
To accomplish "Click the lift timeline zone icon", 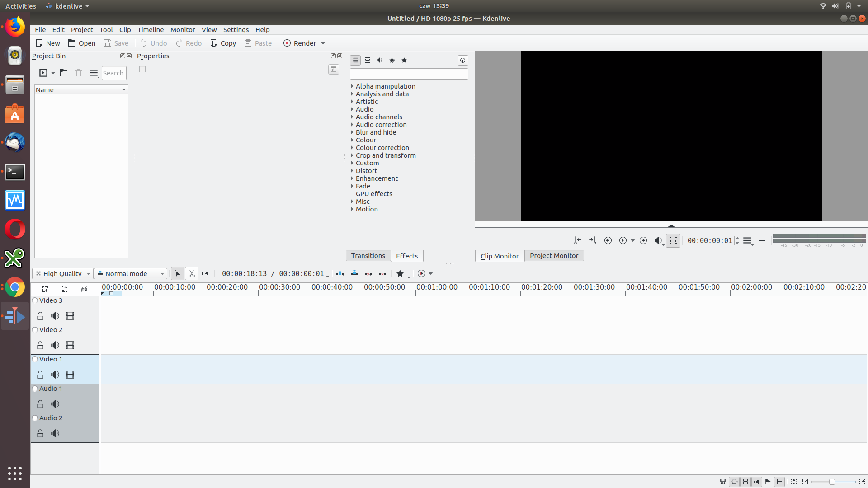I will tap(382, 273).
